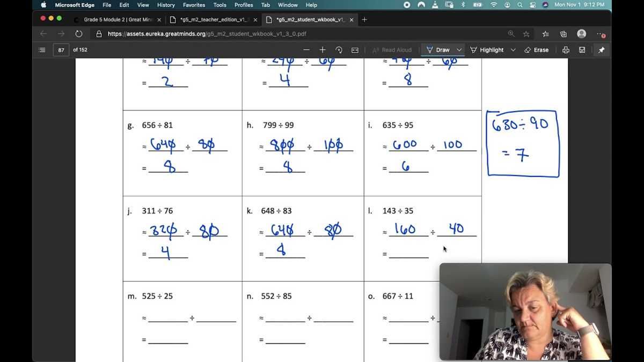Click the webcam video overlay

coord(525,312)
